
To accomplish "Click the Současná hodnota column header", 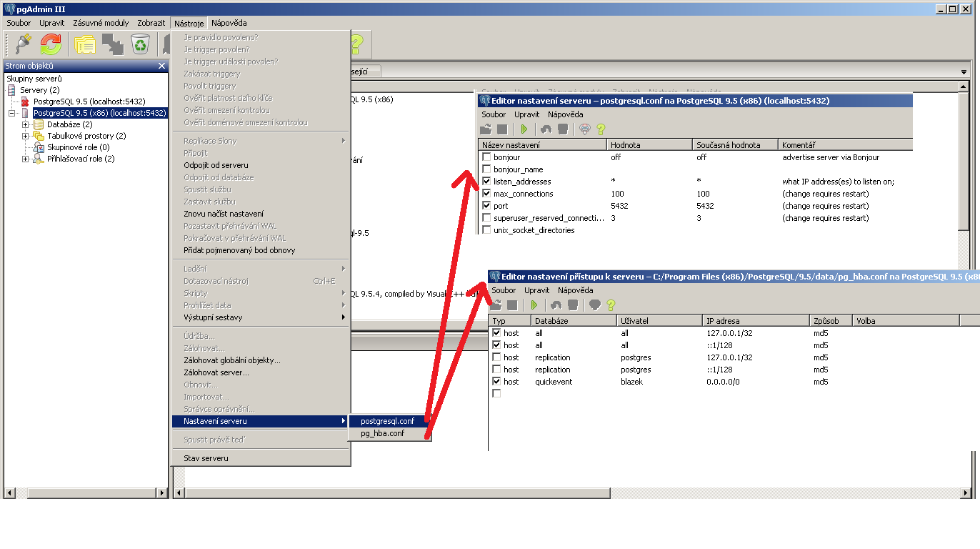I will [x=735, y=144].
